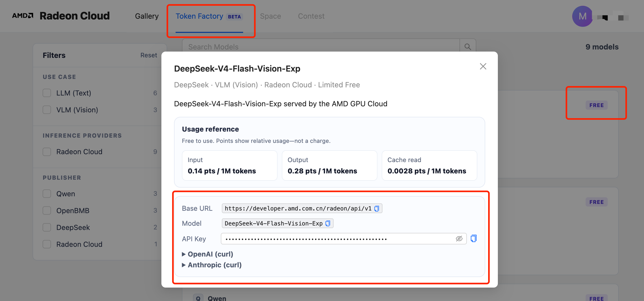This screenshot has height=301, width=644.
Task: Click the '9 models' count text
Action: coord(602,47)
